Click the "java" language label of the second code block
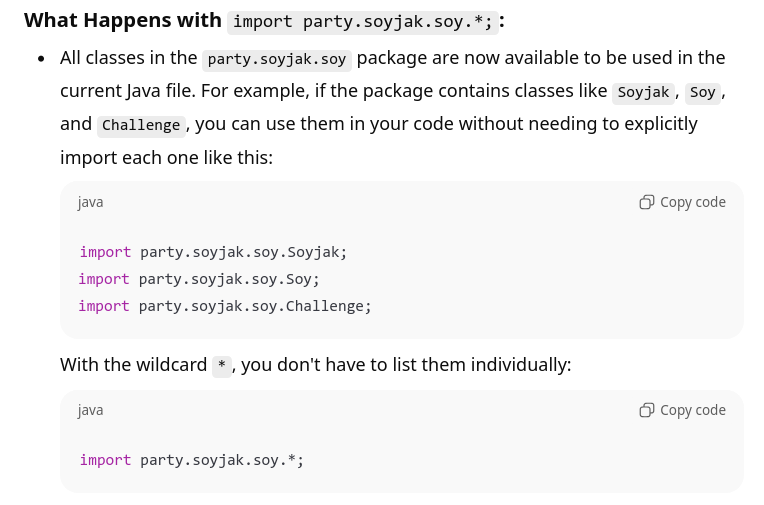Screen dimensions: 764x505 (x=90, y=410)
